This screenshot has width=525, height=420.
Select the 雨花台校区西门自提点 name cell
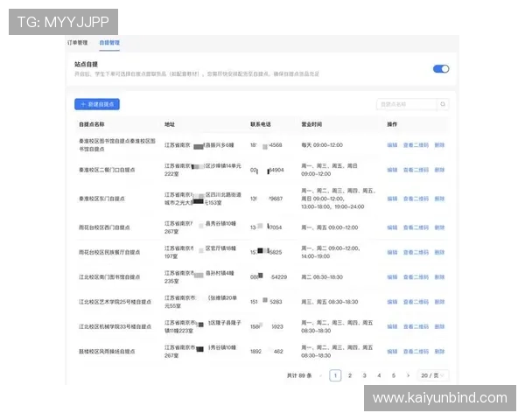[104, 227]
